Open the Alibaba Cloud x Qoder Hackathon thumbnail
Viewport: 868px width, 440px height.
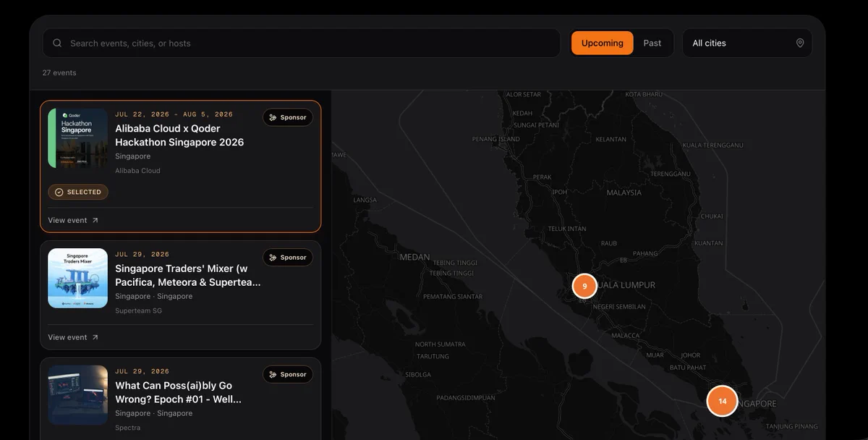[78, 138]
